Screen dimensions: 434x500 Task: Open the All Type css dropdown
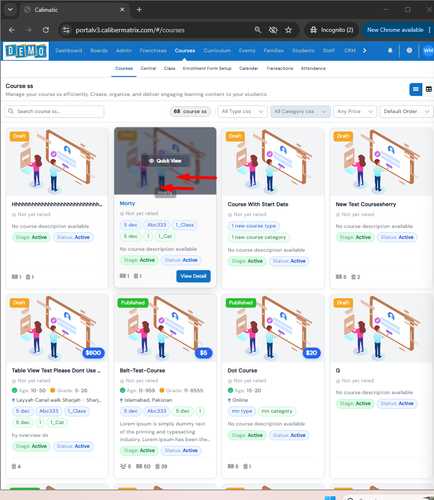click(x=242, y=111)
